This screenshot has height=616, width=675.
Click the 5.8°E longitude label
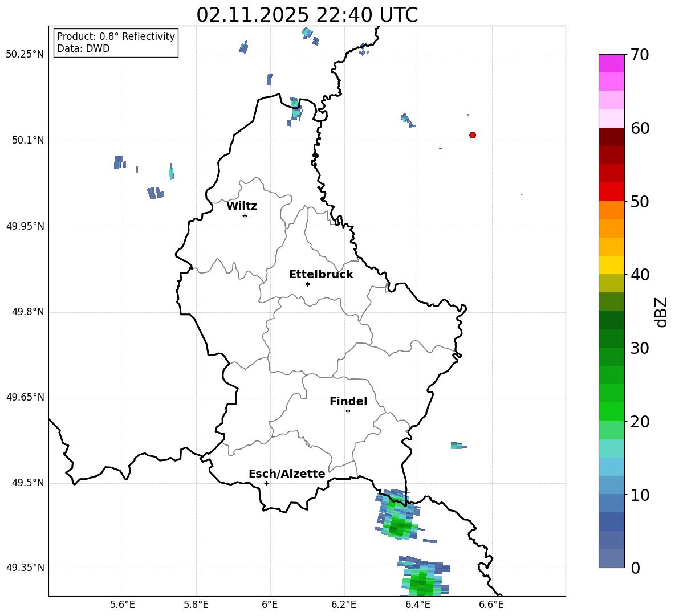196,605
